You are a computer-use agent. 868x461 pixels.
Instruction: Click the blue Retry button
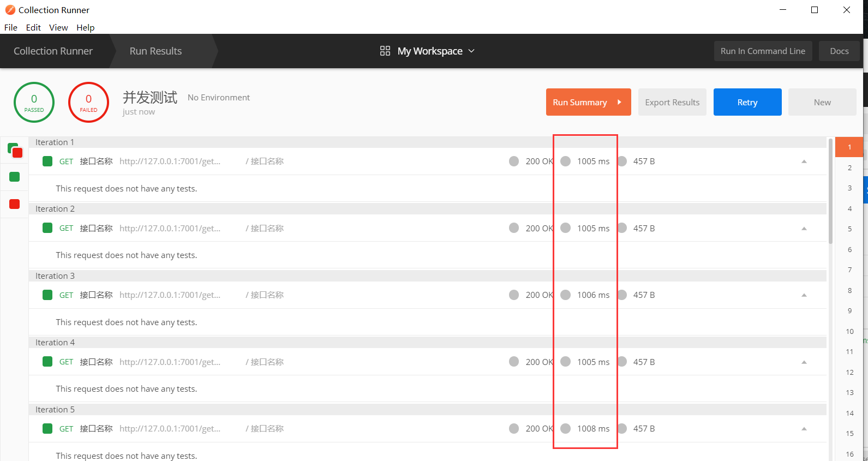click(747, 102)
